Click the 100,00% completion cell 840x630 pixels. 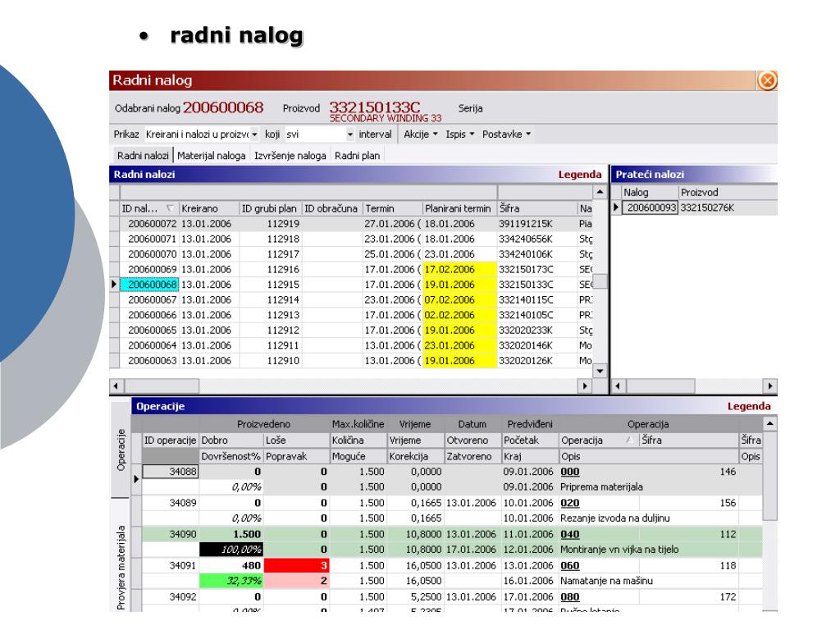point(231,550)
